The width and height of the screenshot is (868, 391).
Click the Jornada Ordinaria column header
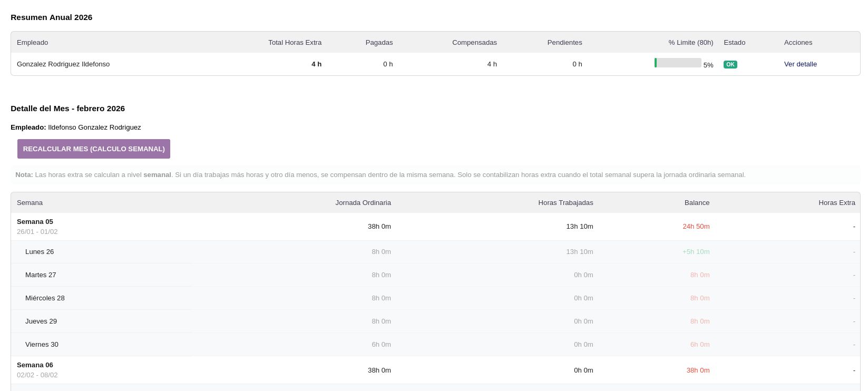click(363, 203)
